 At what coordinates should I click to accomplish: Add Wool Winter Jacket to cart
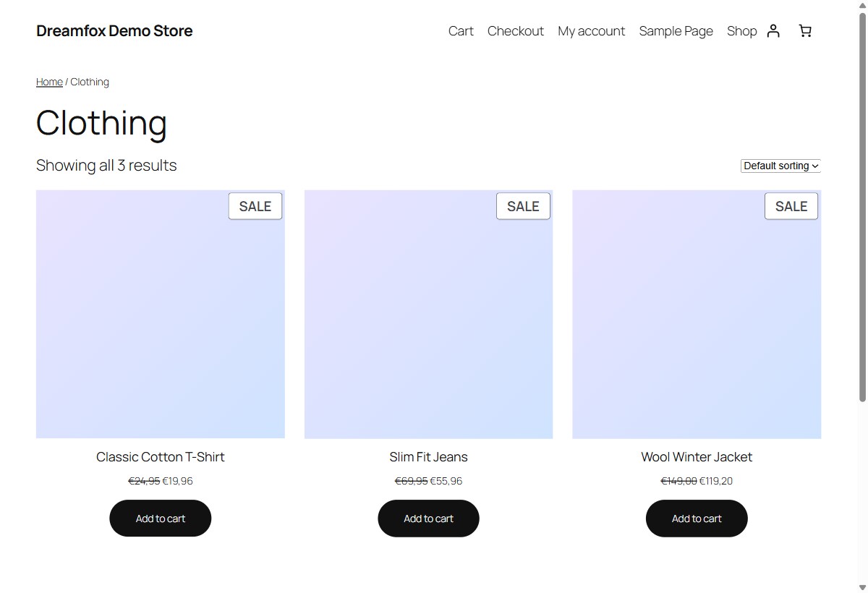pos(697,519)
